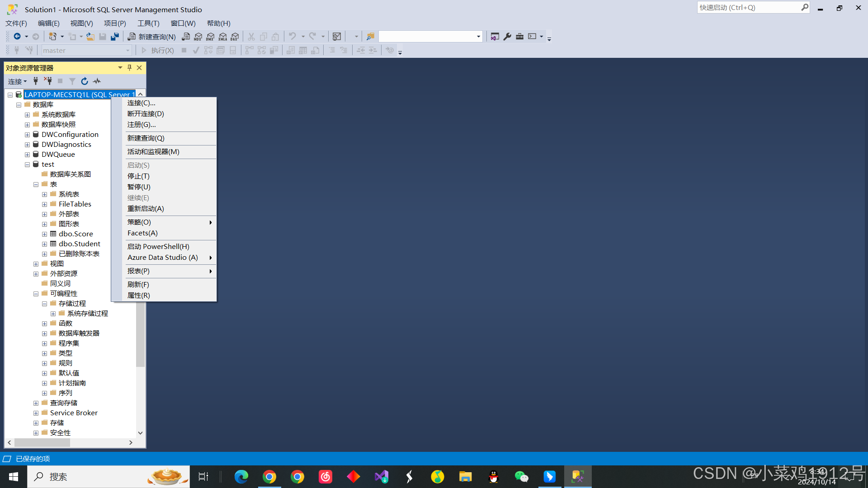Toggle auto-hide pin on Object Explorer panel
This screenshot has height=488, width=868.
[129, 68]
